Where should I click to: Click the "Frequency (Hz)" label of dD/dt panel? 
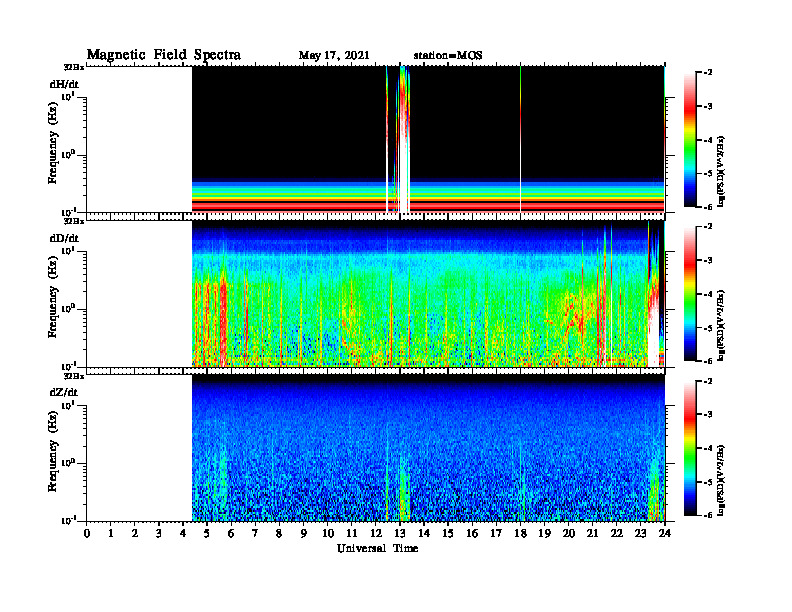click(x=53, y=297)
